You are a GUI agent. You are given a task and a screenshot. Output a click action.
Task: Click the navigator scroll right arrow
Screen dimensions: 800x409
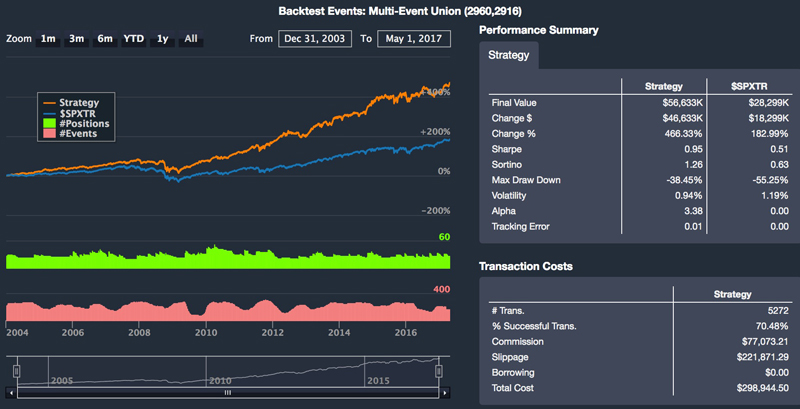coord(445,393)
